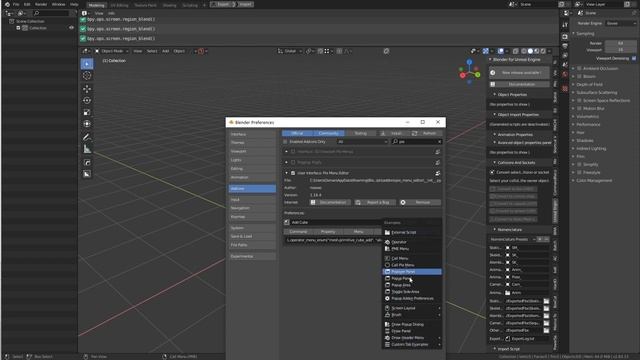Click the Remove add-on button
Viewport: 640px width, 360px height.
click(420, 202)
